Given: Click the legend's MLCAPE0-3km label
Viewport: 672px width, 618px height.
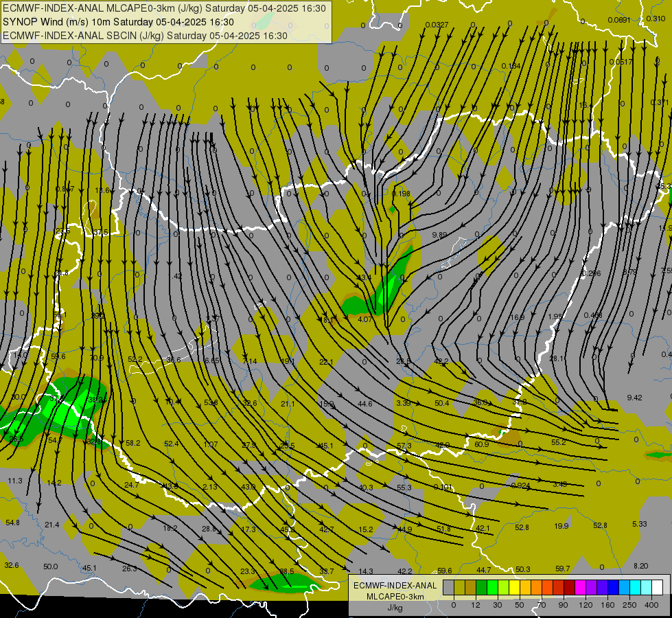Looking at the screenshot, I should 395,597.
